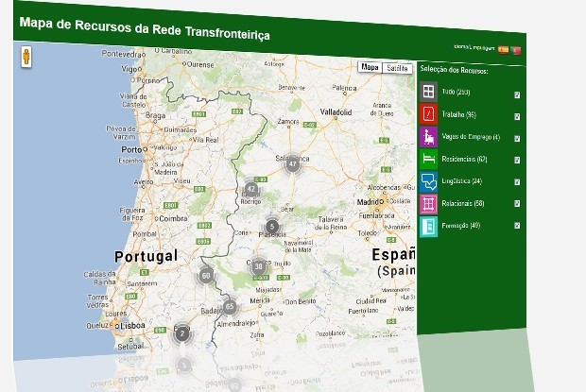
Task: Expand the cluster marker labeled 60
Action: coord(206,276)
